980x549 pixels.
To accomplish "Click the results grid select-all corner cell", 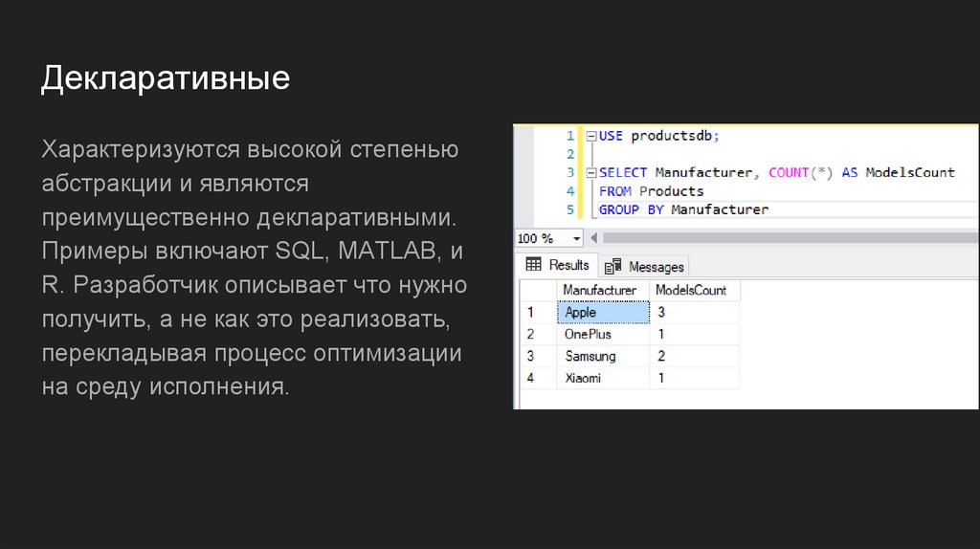I will pos(538,291).
